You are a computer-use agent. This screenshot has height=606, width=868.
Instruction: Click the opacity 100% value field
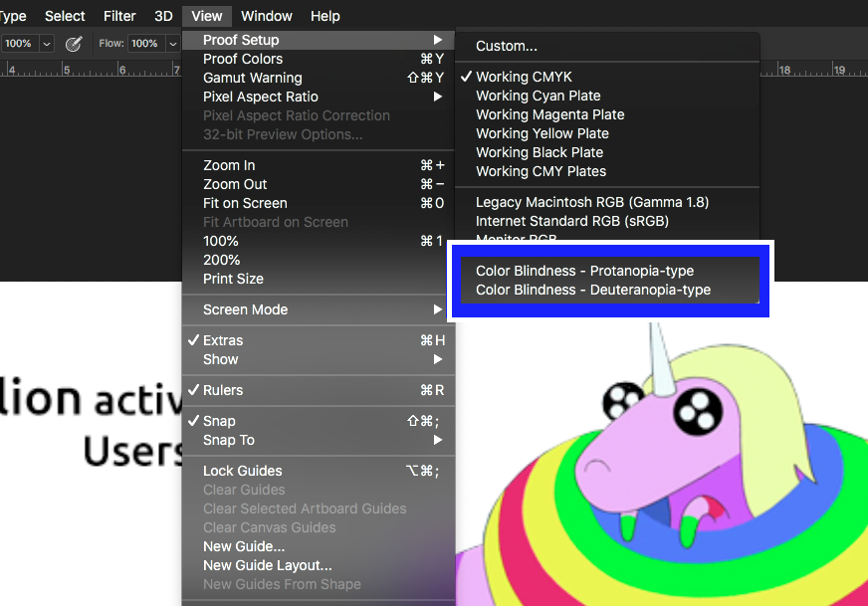(19, 43)
